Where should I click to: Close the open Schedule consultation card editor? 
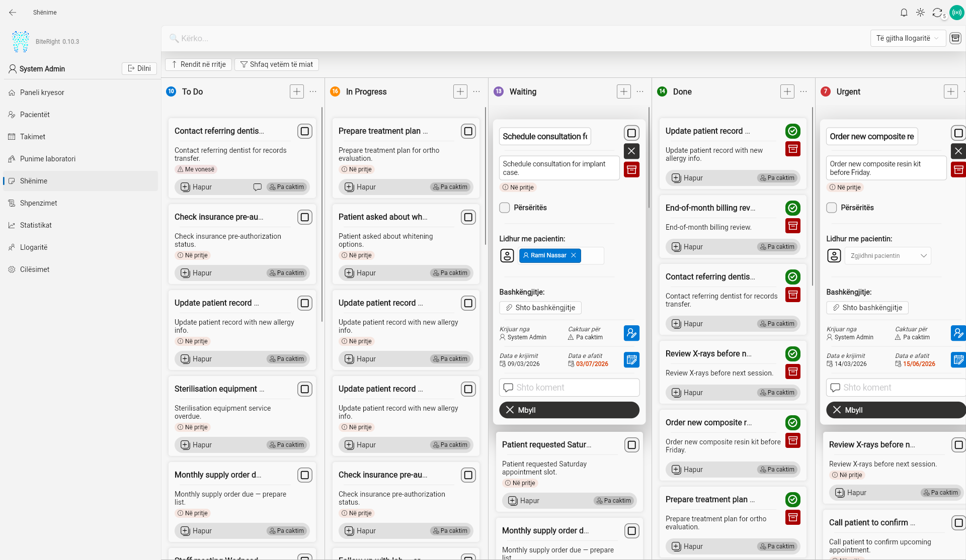click(x=631, y=151)
